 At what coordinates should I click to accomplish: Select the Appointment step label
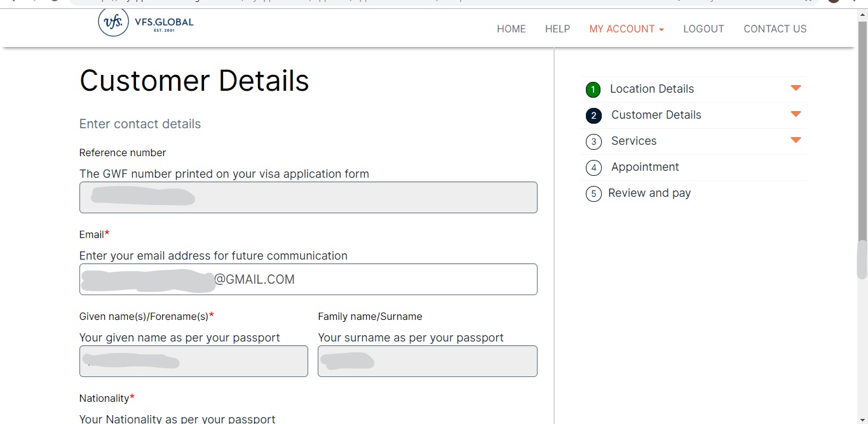point(645,167)
